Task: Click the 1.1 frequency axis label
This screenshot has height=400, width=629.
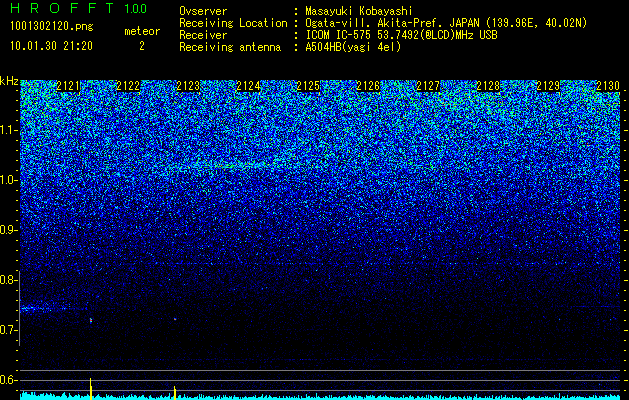Action: point(7,130)
